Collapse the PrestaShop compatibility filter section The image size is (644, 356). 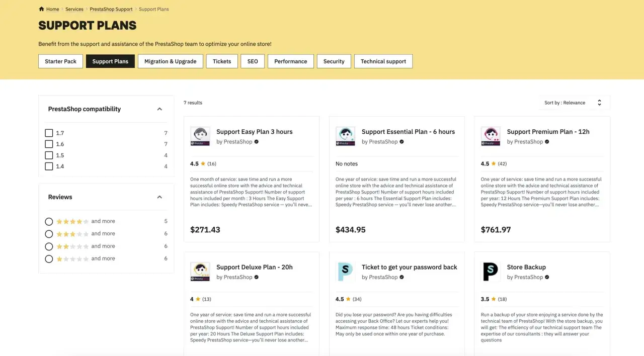159,109
